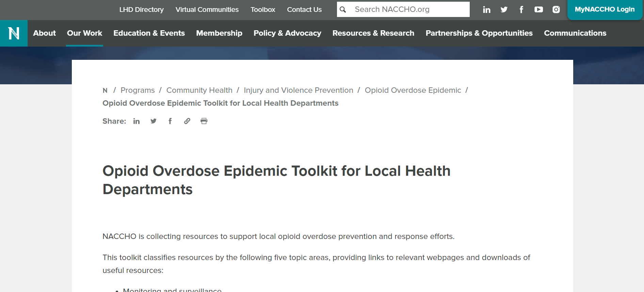Screen dimensions: 644x292
Task: Open the Toolbox link
Action: 263,10
